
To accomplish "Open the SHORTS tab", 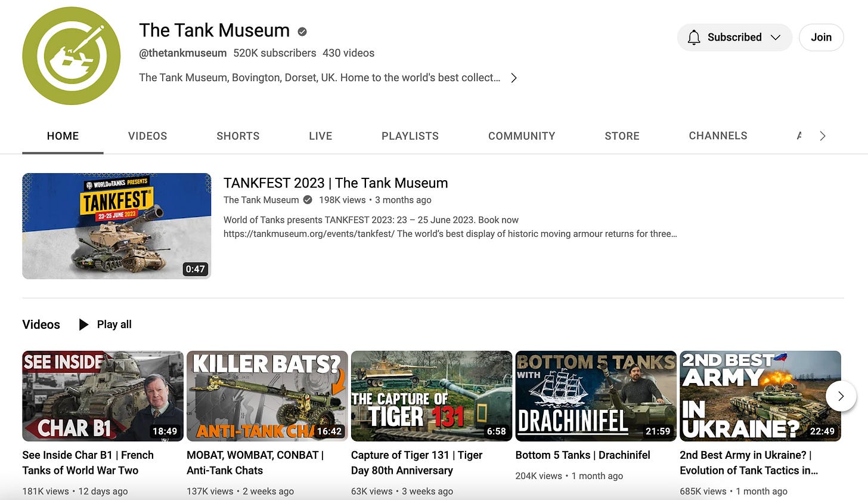I will 238,136.
